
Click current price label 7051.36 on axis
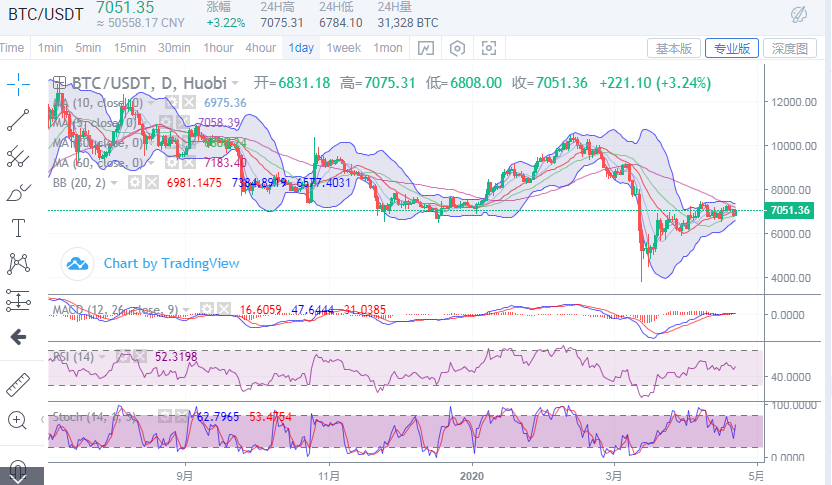pyautogui.click(x=789, y=210)
